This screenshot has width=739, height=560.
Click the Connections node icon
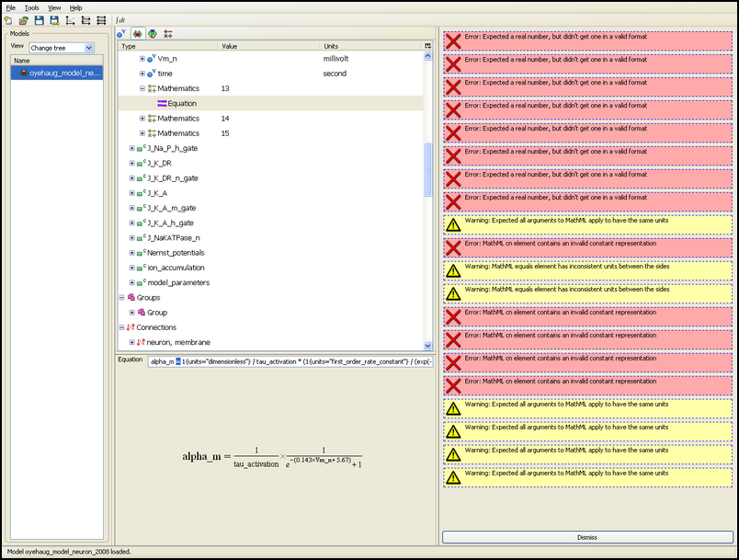tap(131, 327)
